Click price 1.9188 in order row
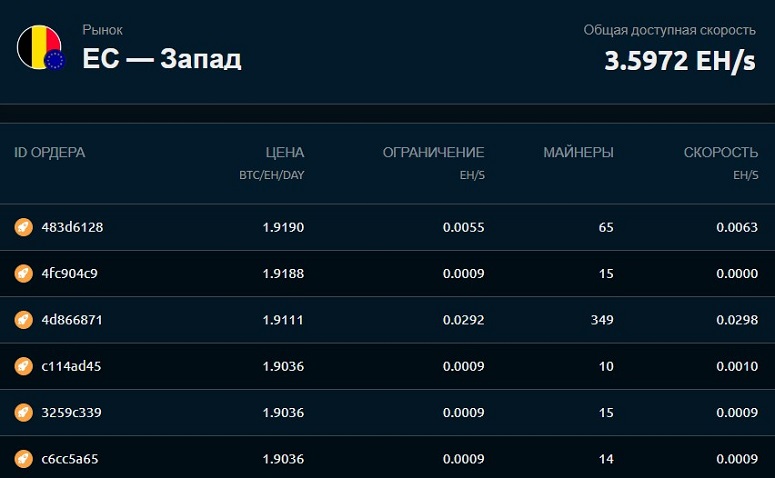The width and height of the screenshot is (775, 478). (283, 273)
